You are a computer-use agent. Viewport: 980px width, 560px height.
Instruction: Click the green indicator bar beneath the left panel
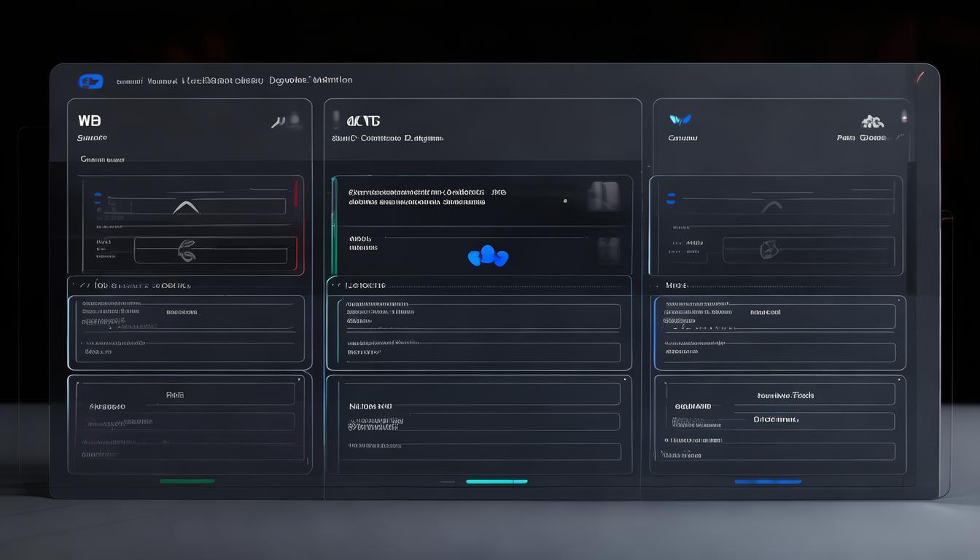(187, 481)
